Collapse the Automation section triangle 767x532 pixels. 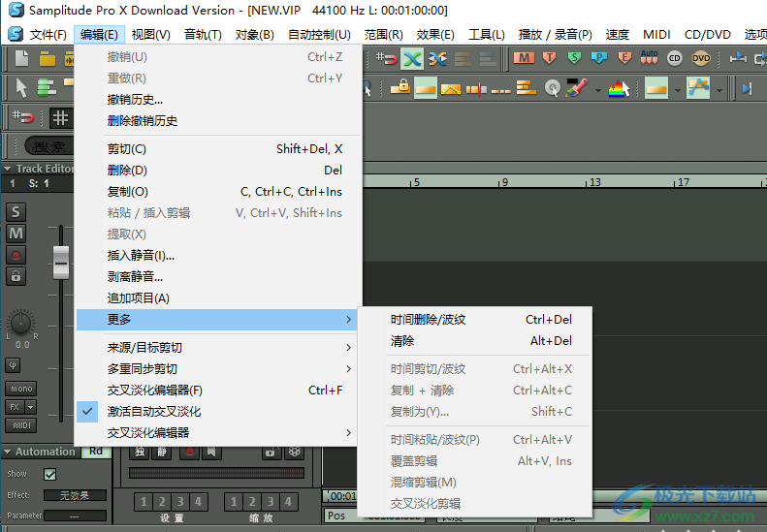point(8,452)
